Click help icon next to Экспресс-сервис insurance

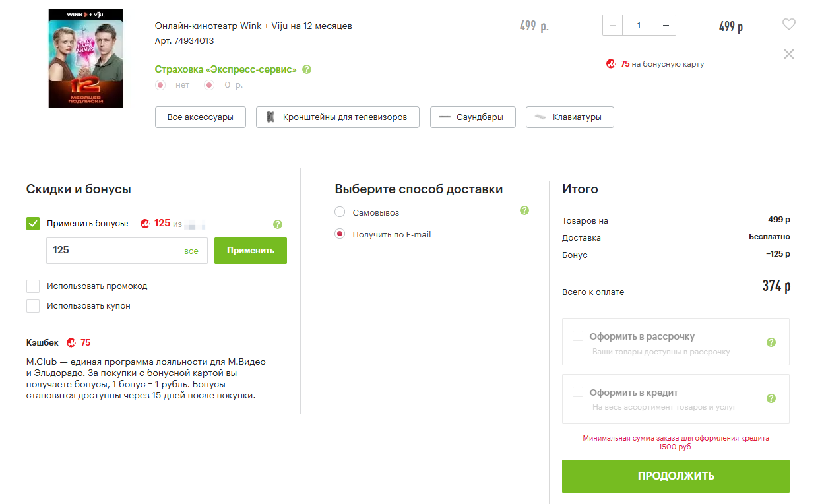307,69
